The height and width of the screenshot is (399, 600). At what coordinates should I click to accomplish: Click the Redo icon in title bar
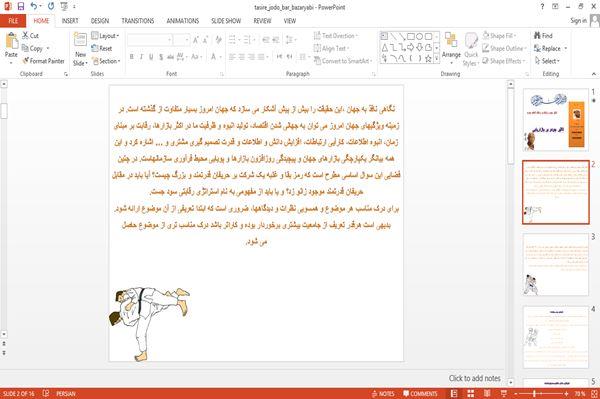pos(51,7)
